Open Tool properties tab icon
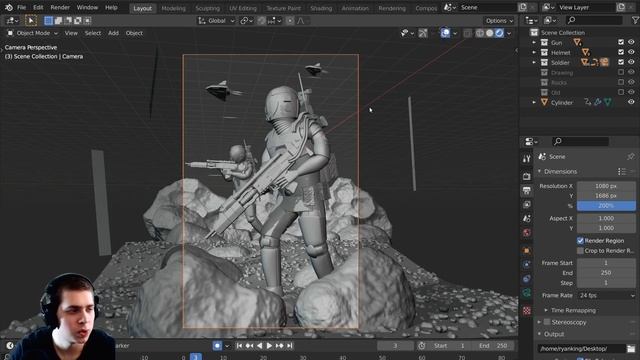This screenshot has height=360, width=640. coord(527,159)
